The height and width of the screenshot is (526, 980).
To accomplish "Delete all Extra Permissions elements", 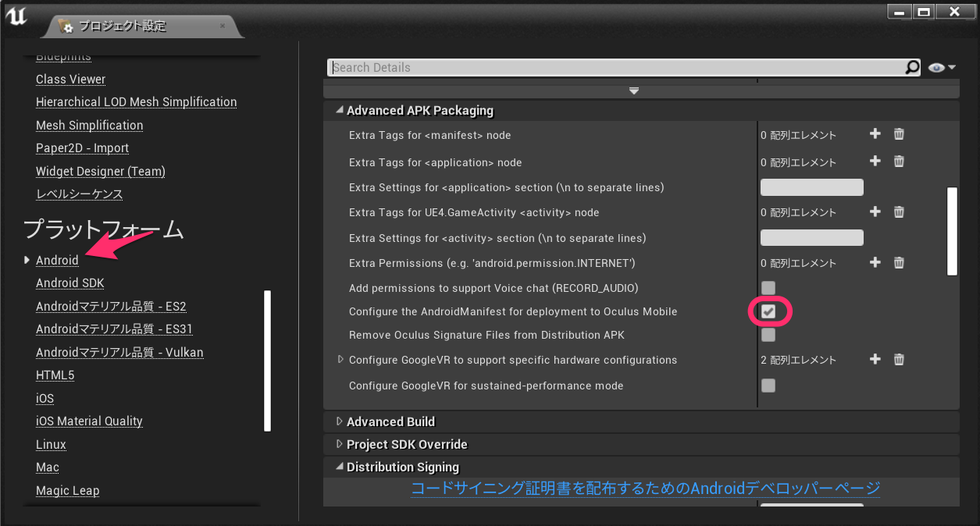I will pyautogui.click(x=899, y=262).
